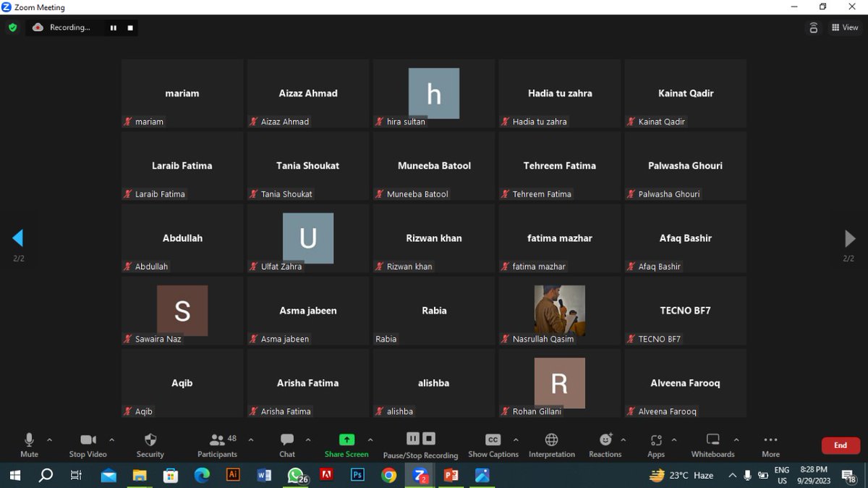Open PowerPoint from the taskbar
This screenshot has width=868, height=488.
point(451,476)
